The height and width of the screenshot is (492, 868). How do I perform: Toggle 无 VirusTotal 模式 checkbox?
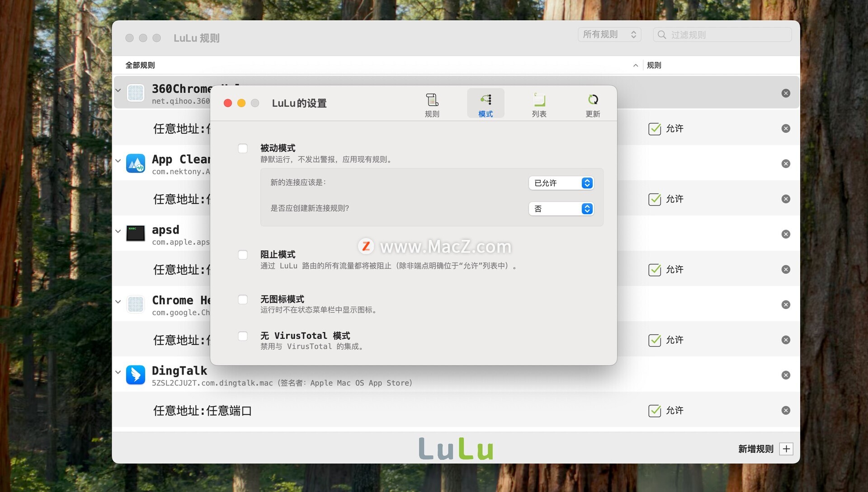(x=243, y=336)
